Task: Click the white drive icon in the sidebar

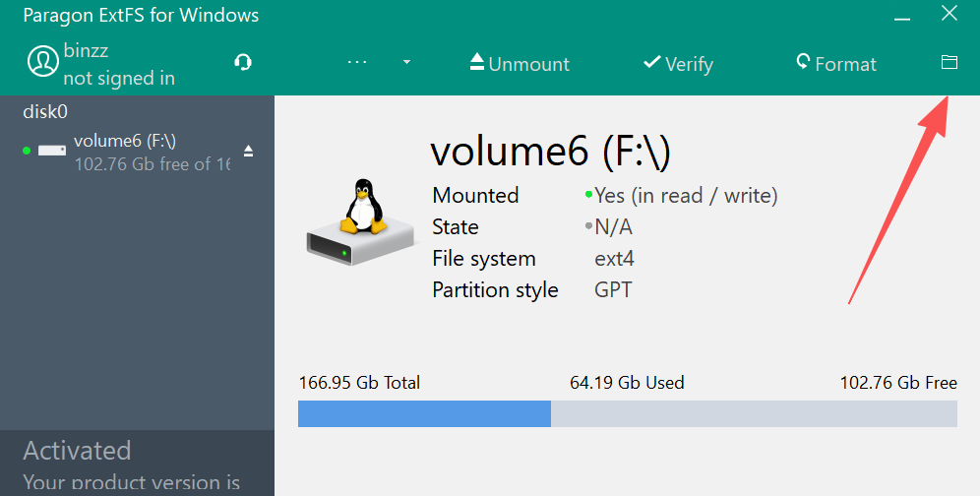Action: pos(52,151)
